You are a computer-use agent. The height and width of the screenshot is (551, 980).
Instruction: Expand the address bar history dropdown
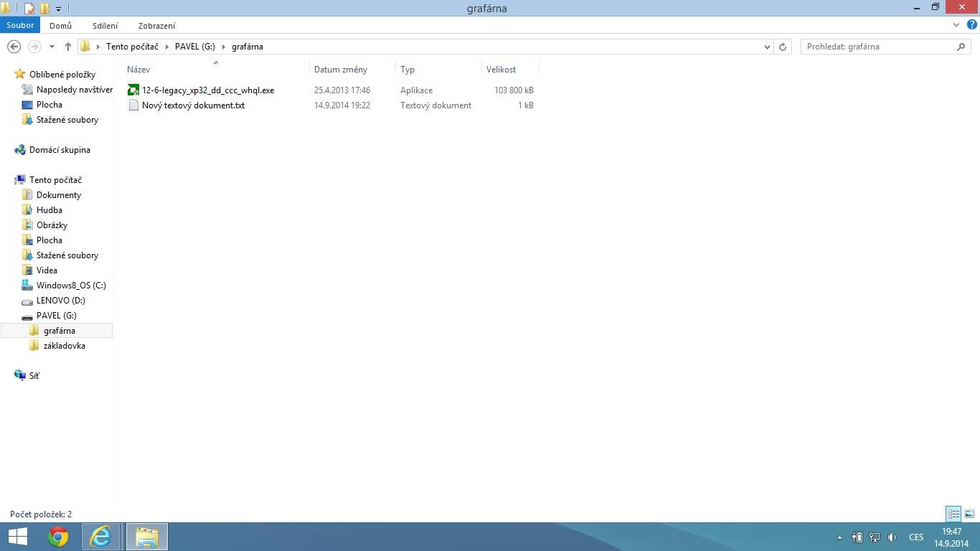(768, 47)
